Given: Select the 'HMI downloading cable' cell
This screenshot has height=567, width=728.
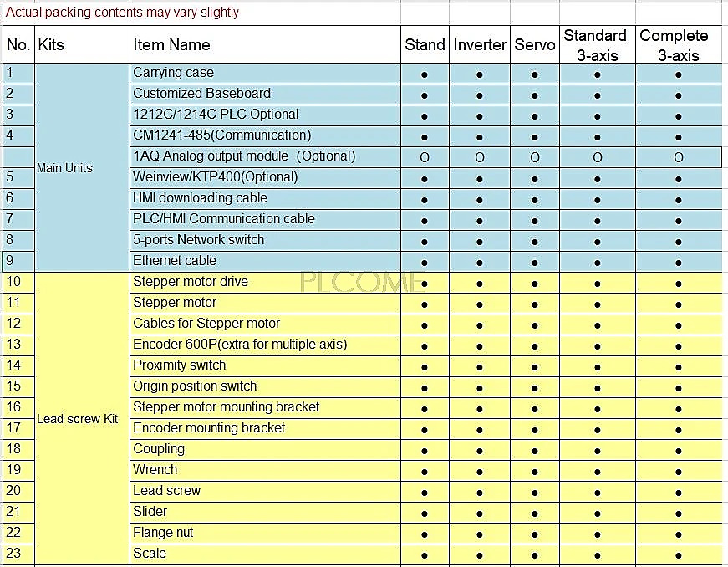Looking at the screenshot, I should (x=265, y=199).
